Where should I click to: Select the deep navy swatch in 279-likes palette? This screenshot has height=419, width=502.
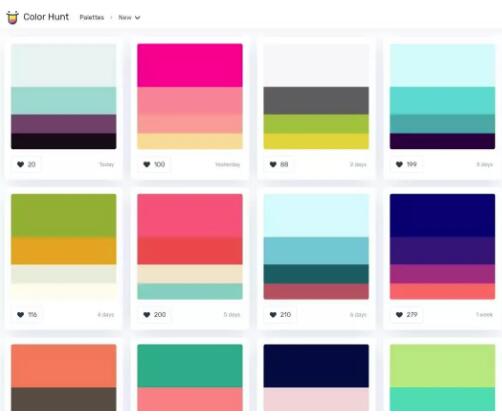point(442,215)
